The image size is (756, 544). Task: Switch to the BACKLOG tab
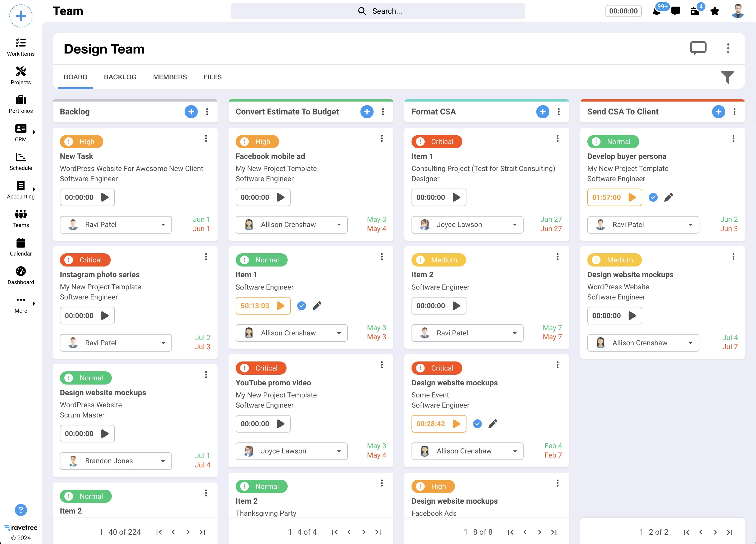(120, 77)
